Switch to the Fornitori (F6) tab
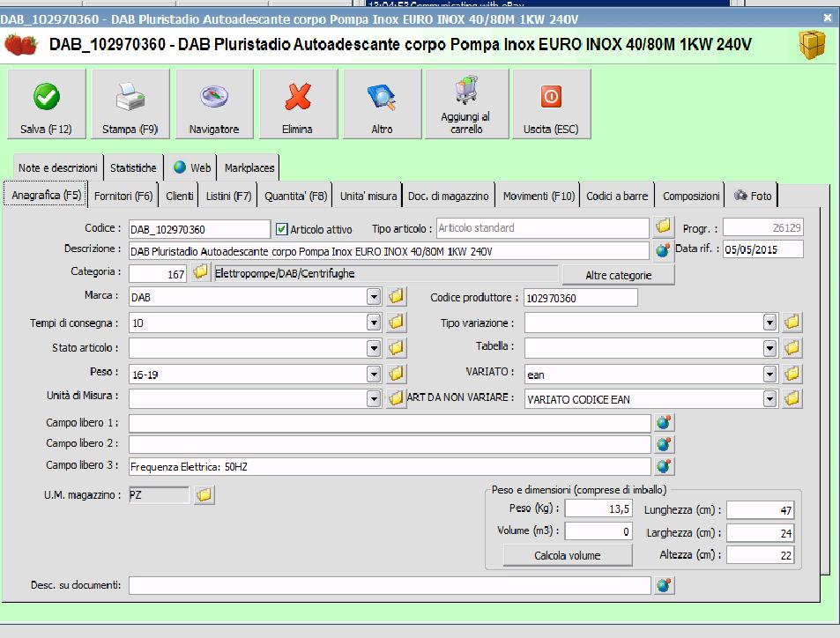The width and height of the screenshot is (840, 638). 123,196
